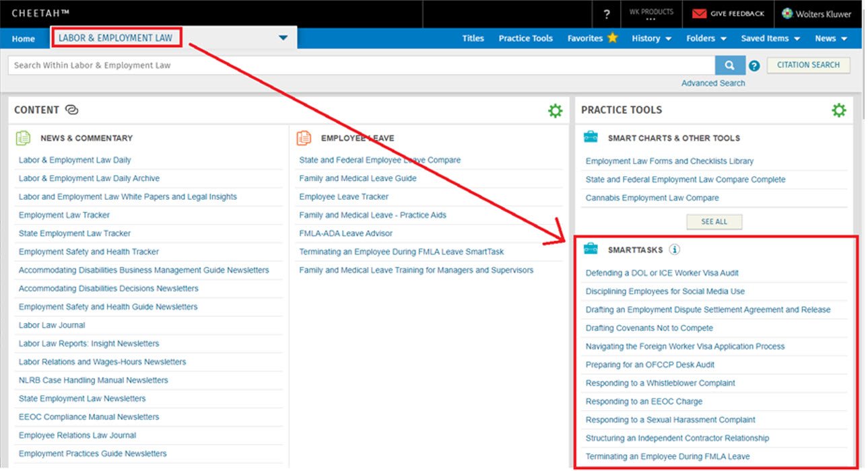Expand the History dropdown menu
Screen dimensions: 868x471
click(651, 38)
